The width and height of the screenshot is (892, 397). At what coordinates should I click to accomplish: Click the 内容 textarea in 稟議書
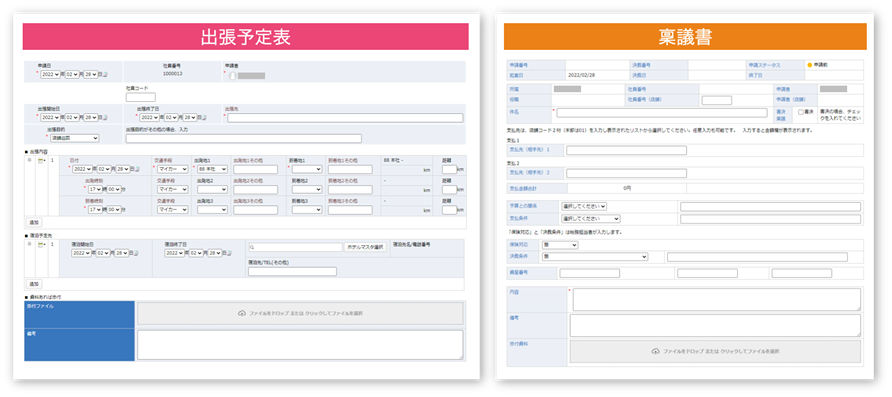point(717,299)
